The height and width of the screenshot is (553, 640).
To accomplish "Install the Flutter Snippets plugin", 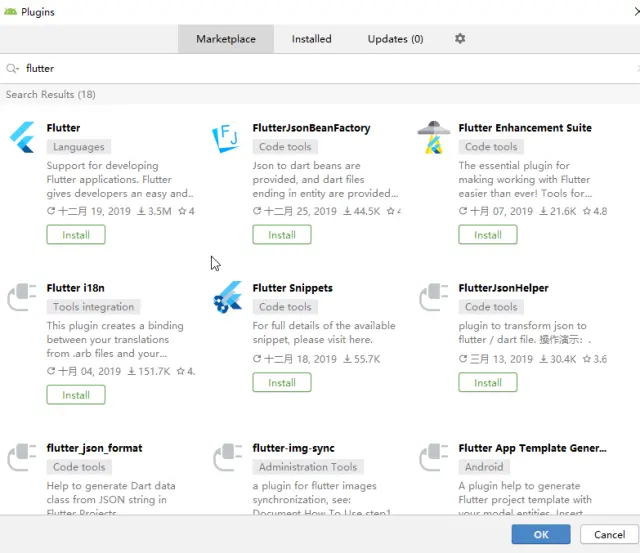I will click(x=282, y=383).
